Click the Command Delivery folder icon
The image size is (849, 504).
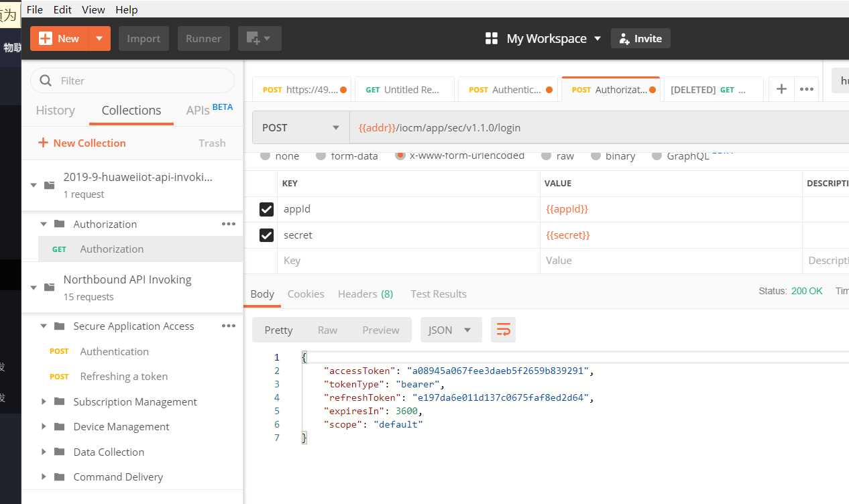pos(59,477)
